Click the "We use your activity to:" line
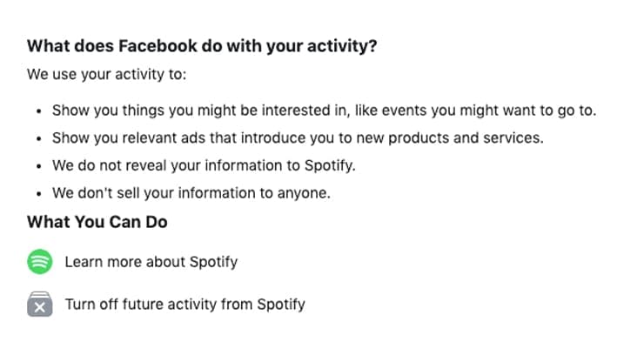 tap(106, 74)
